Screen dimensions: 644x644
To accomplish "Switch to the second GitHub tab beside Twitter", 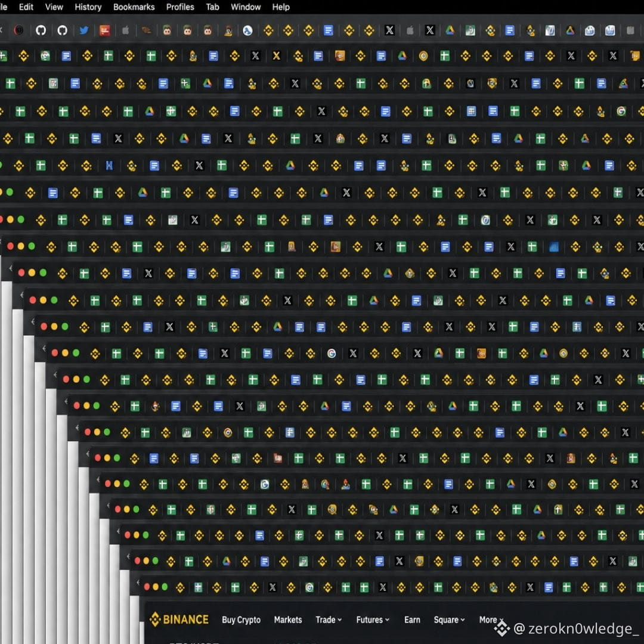I will click(62, 30).
